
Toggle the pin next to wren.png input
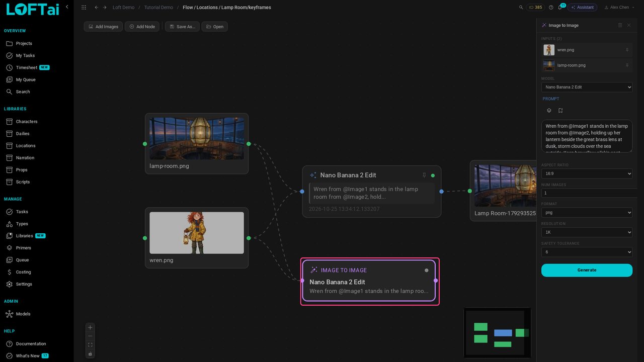coord(627,50)
